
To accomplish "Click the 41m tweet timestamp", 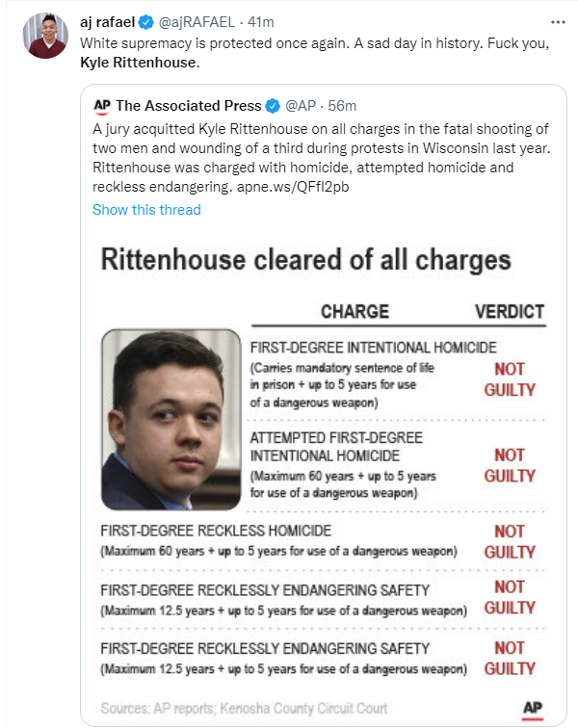I will coord(261,22).
